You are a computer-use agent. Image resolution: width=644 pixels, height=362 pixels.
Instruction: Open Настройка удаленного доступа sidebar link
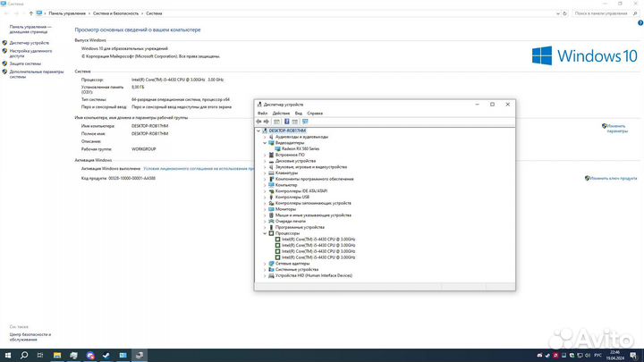coord(30,54)
